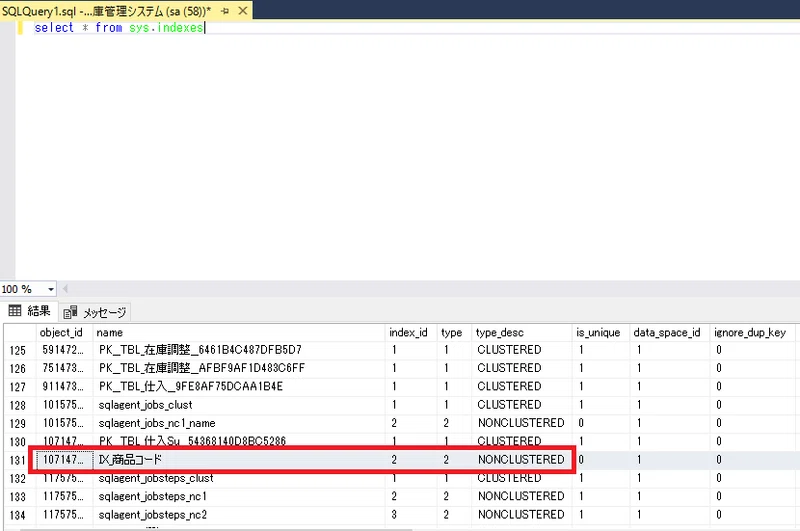Click object_id cell 911473...
The width and height of the screenshot is (800, 531).
click(x=63, y=386)
